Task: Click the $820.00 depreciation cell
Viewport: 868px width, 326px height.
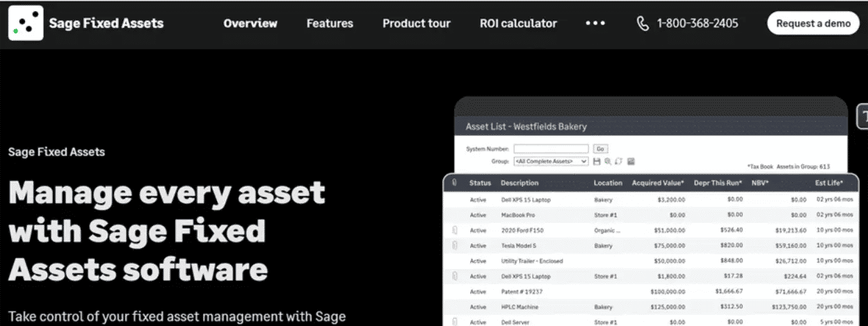Action: point(732,245)
